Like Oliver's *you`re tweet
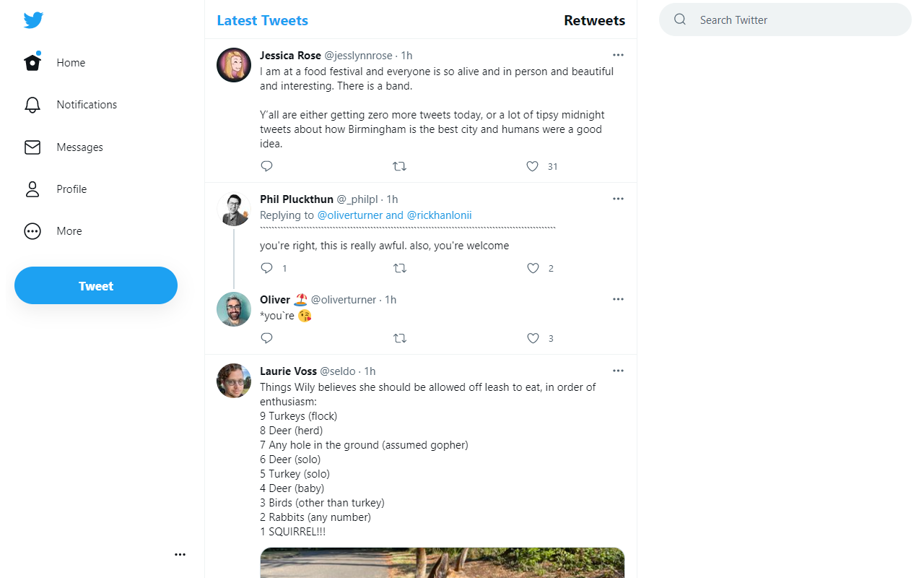 [532, 338]
